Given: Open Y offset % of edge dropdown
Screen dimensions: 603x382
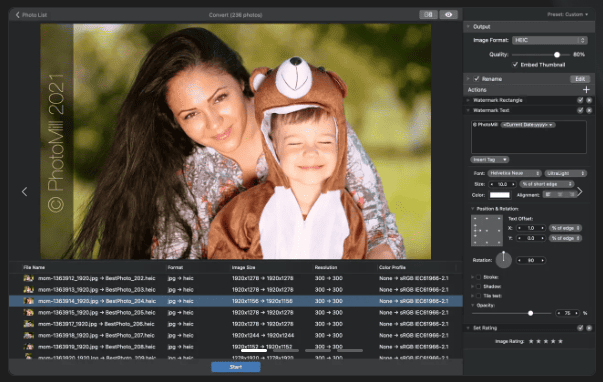Looking at the screenshot, I should pos(565,238).
